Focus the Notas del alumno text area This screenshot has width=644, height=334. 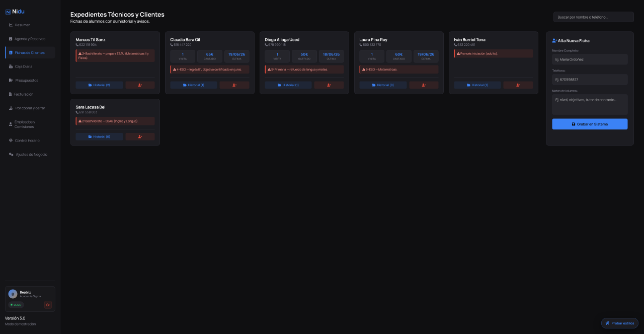tap(590, 104)
